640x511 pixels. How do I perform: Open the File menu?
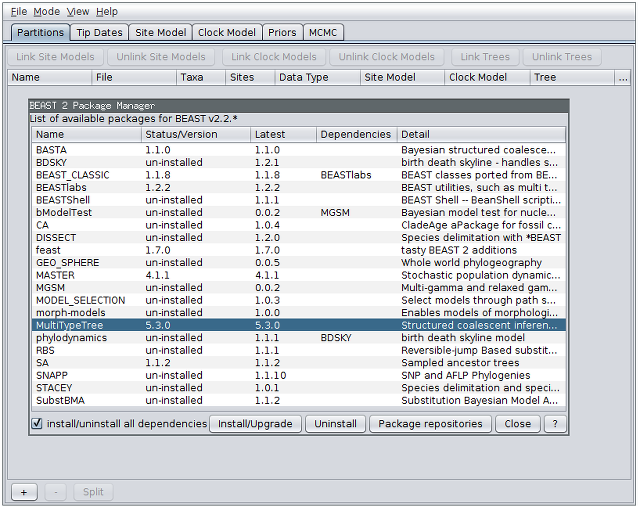pos(18,12)
